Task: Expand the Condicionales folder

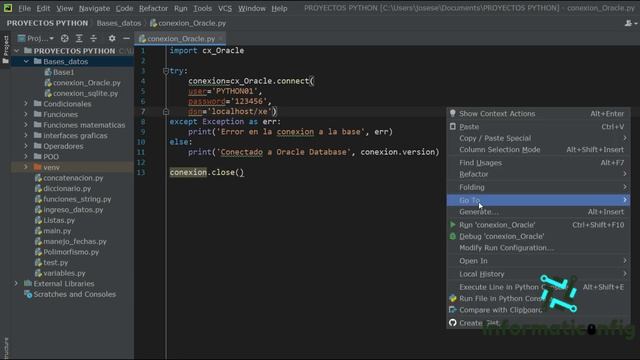Action: click(26, 104)
